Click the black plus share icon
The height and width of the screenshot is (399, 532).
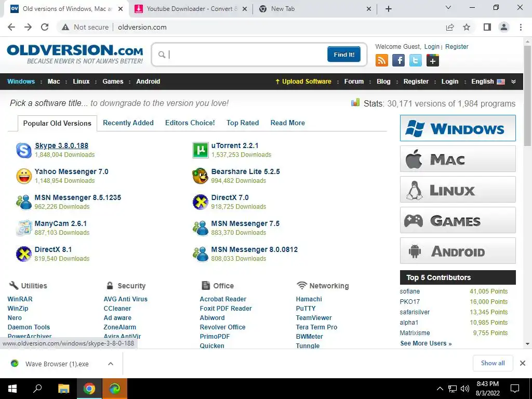(x=433, y=60)
